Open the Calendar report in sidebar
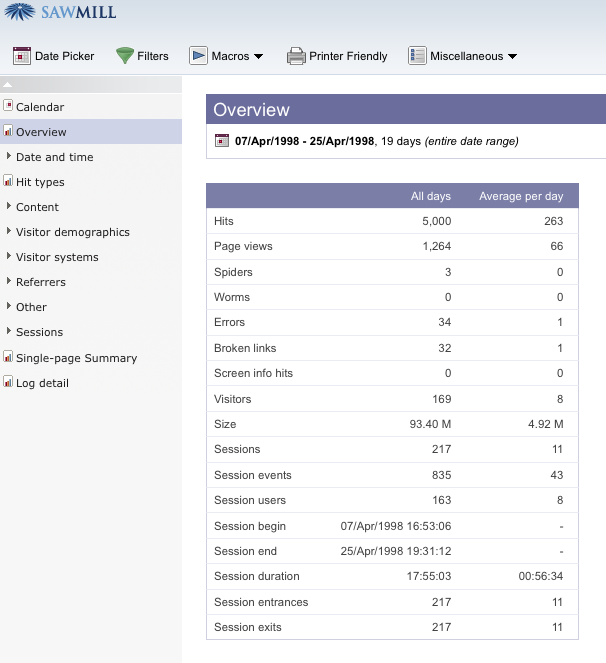Image resolution: width=606 pixels, height=663 pixels. [40, 107]
